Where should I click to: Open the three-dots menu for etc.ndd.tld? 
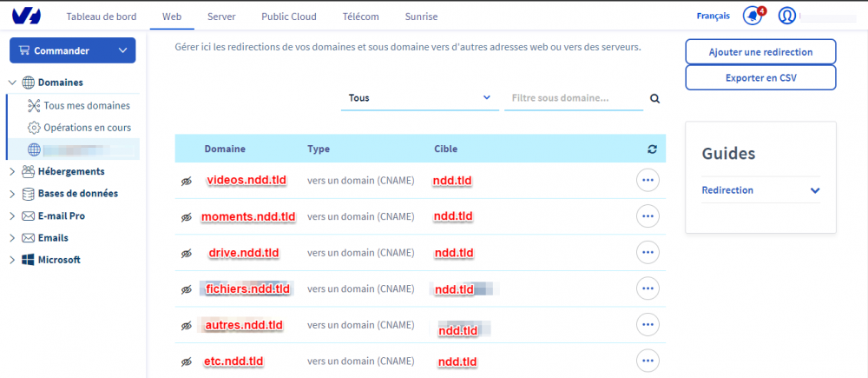point(648,361)
